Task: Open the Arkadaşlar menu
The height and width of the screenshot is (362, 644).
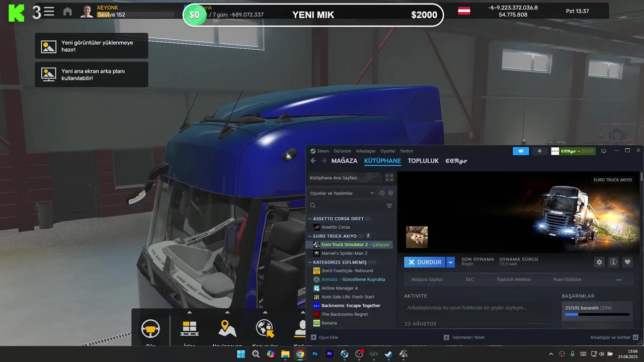Action: (x=366, y=151)
